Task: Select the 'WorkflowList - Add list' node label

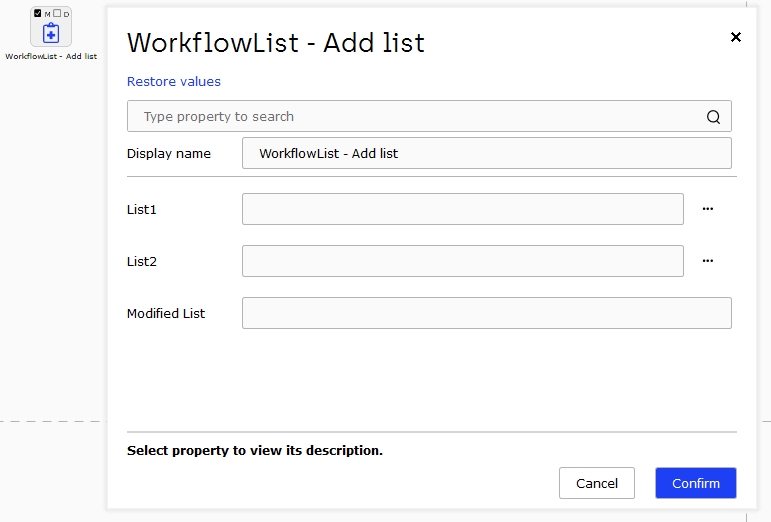Action: (x=51, y=56)
